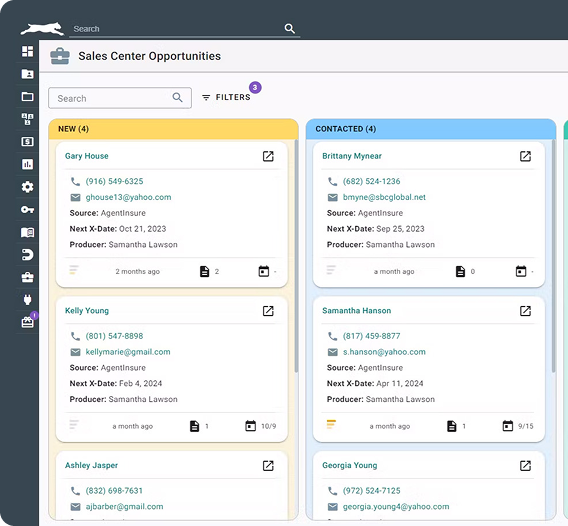Open the Georgia Young opportunity name
Viewport: 568px width, 526px height.
(x=350, y=465)
